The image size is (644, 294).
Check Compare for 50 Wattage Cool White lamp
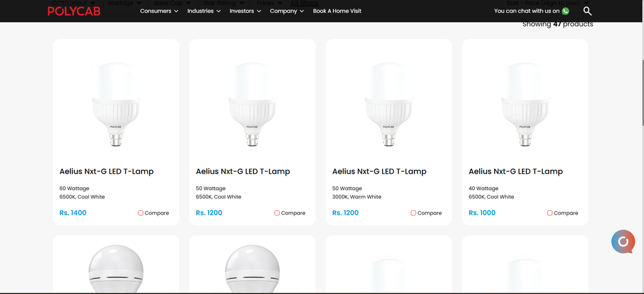pyautogui.click(x=277, y=213)
